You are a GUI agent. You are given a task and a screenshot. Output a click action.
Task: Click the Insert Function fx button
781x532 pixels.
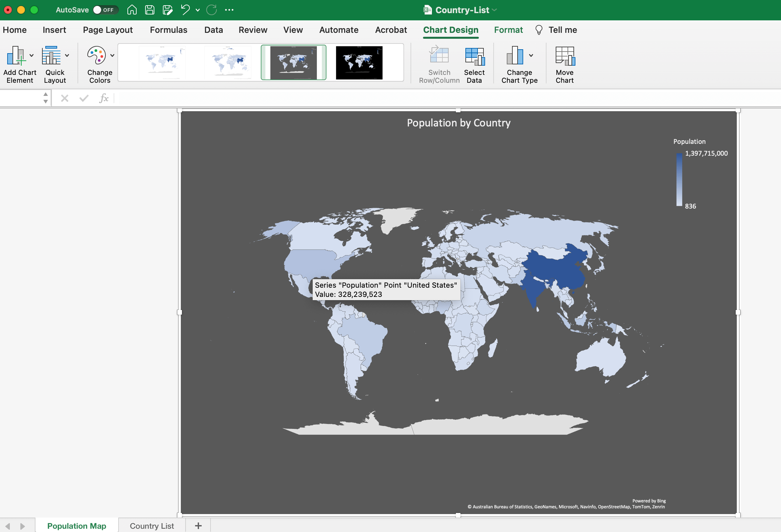point(104,98)
